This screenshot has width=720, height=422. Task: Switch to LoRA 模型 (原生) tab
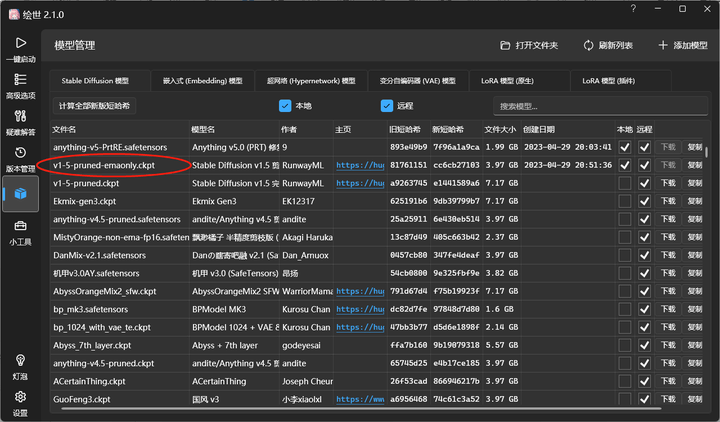click(519, 81)
